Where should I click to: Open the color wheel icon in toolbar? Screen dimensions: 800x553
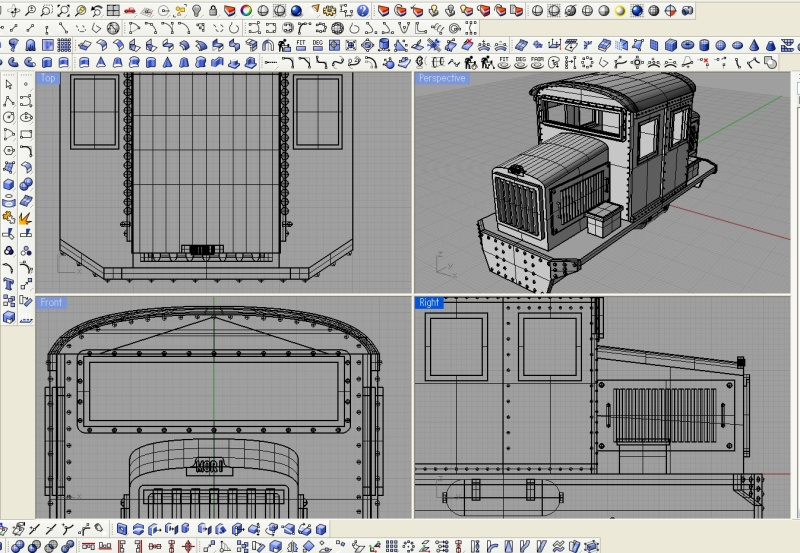pos(246,10)
